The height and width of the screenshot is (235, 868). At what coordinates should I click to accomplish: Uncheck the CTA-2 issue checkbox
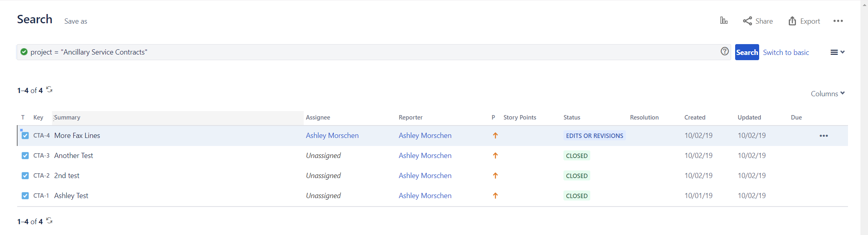pyautogui.click(x=25, y=176)
